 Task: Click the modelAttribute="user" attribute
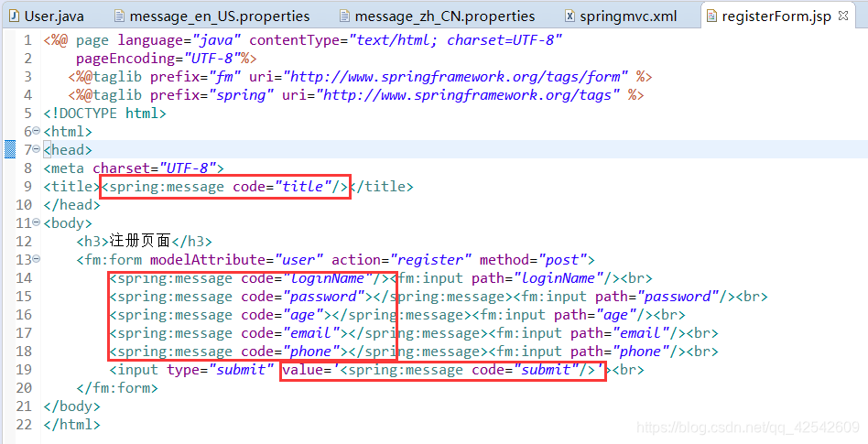(x=236, y=259)
